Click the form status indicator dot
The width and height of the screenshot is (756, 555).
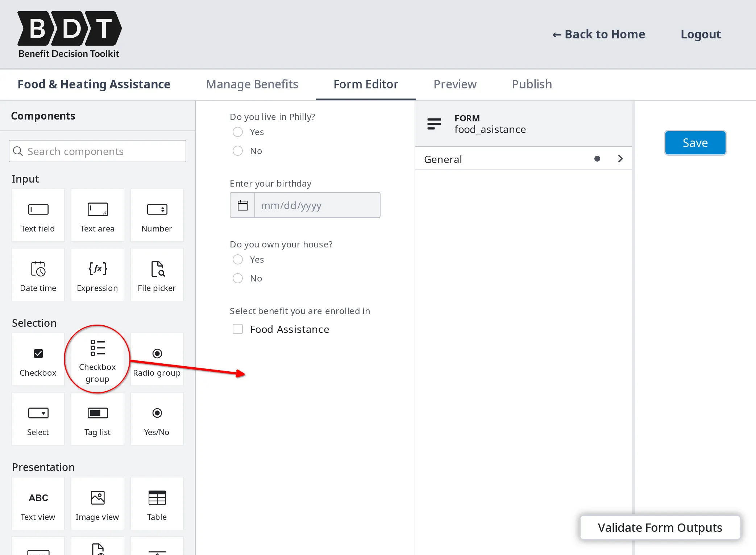pos(597,159)
